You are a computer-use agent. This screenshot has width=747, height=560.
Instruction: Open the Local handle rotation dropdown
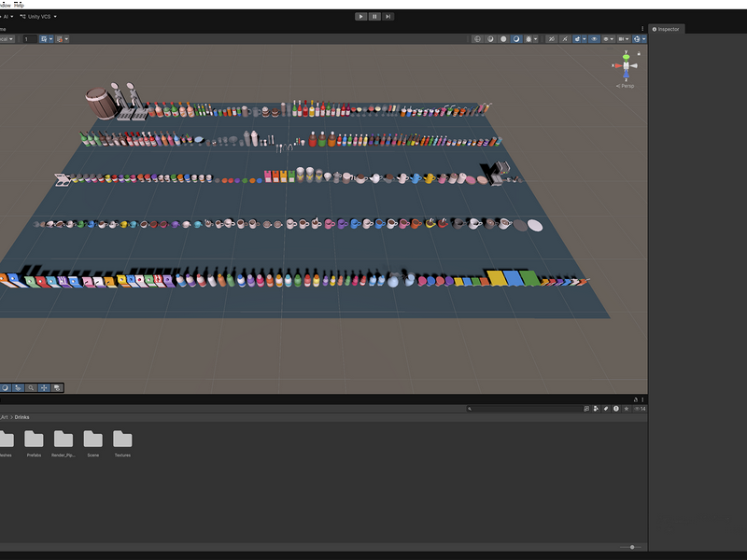pos(7,39)
